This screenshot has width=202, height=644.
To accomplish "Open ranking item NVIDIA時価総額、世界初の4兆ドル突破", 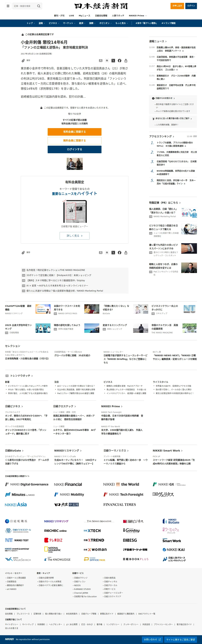I will pyautogui.click(x=176, y=173).
